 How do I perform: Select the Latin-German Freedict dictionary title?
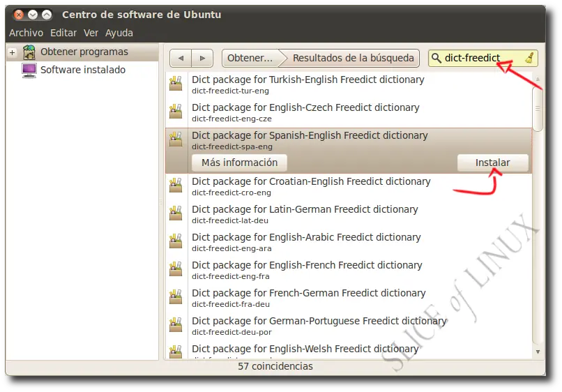(x=305, y=209)
